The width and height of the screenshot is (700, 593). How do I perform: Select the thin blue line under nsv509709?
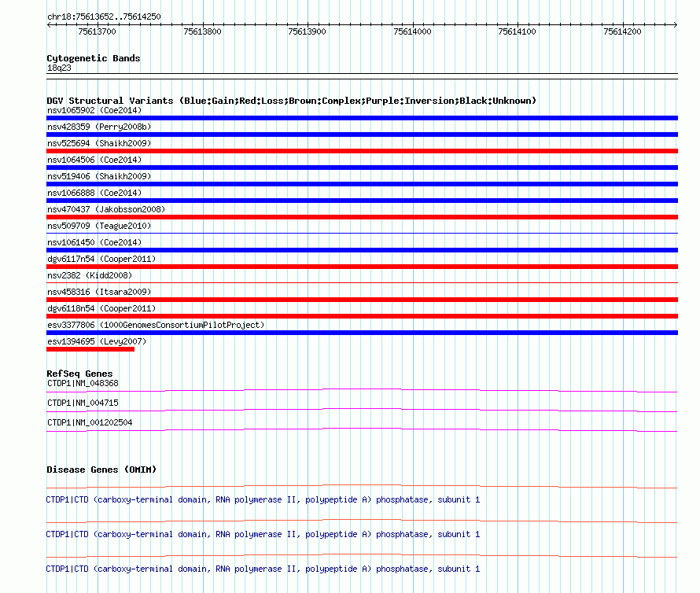(x=362, y=233)
